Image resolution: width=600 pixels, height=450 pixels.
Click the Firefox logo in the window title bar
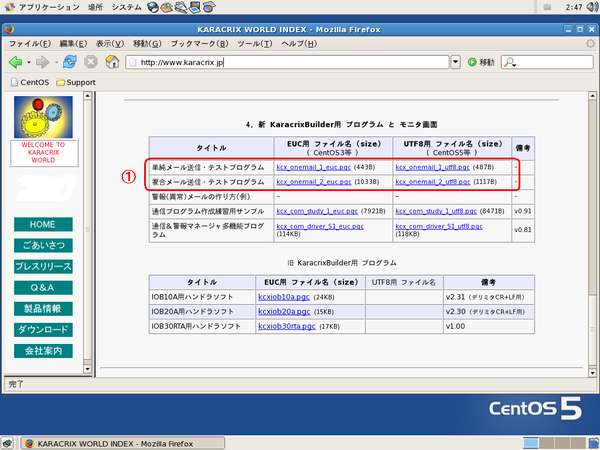(10, 29)
